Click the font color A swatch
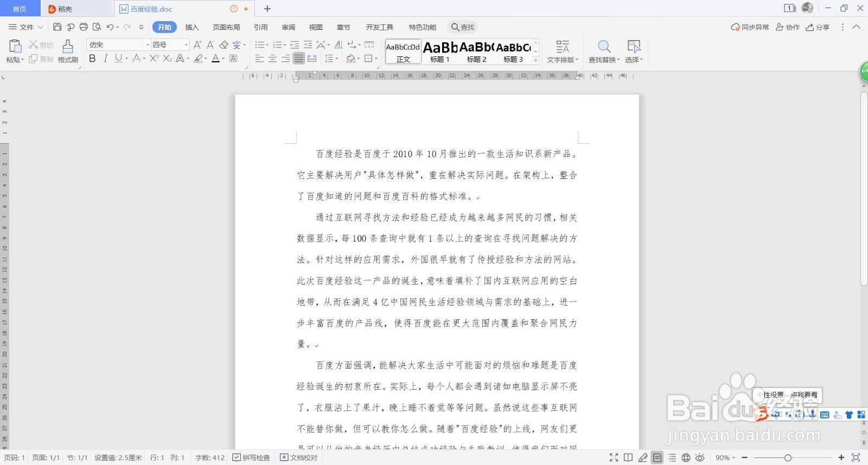Image resolution: width=868 pixels, height=465 pixels. coord(216,59)
